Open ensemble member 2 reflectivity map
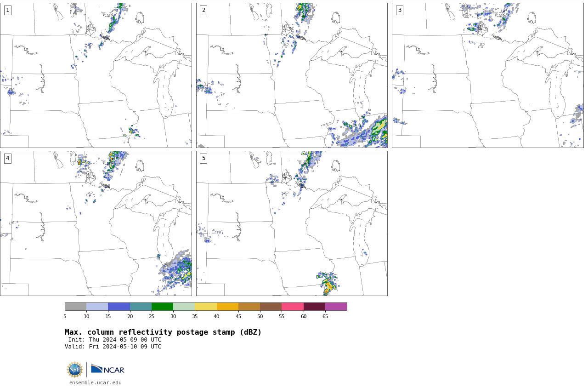The height and width of the screenshot is (388, 588). coord(292,75)
